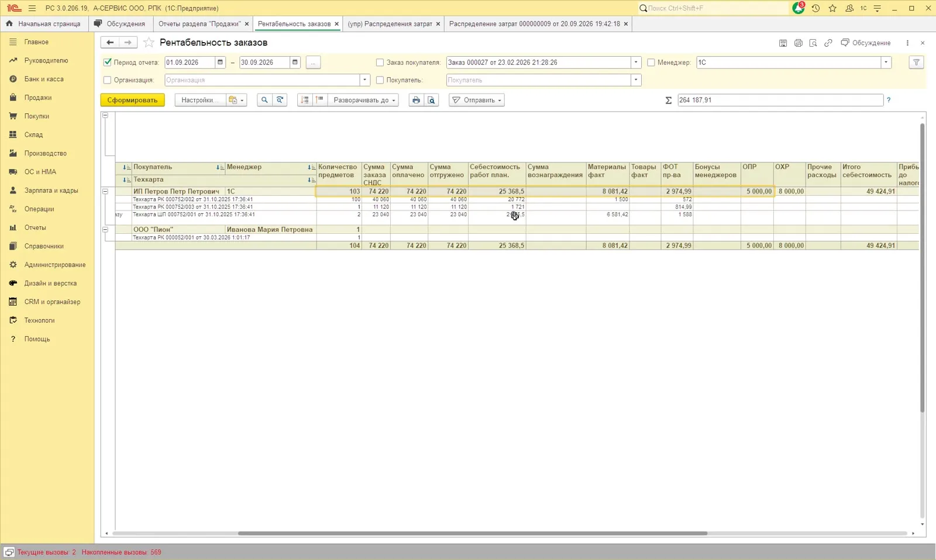Image resolution: width=936 pixels, height=560 pixels.
Task: Open the Склад section in sidebar
Action: (33, 134)
